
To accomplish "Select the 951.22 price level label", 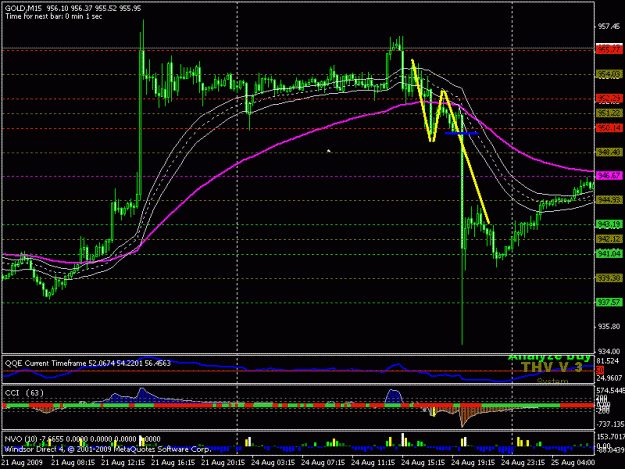I will [609, 114].
